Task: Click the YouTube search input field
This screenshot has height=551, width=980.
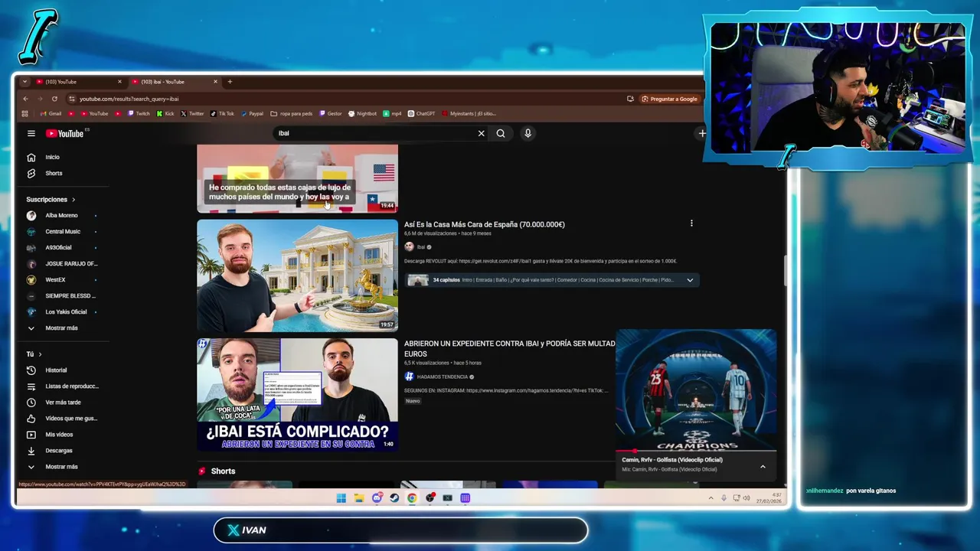Action: [375, 133]
